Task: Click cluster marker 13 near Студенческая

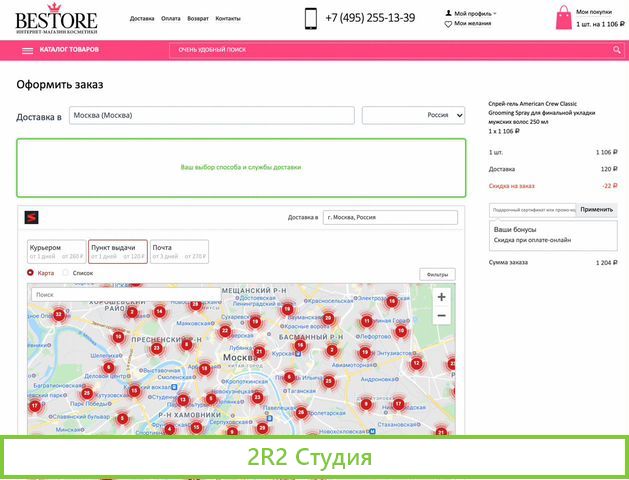Action: (x=183, y=400)
